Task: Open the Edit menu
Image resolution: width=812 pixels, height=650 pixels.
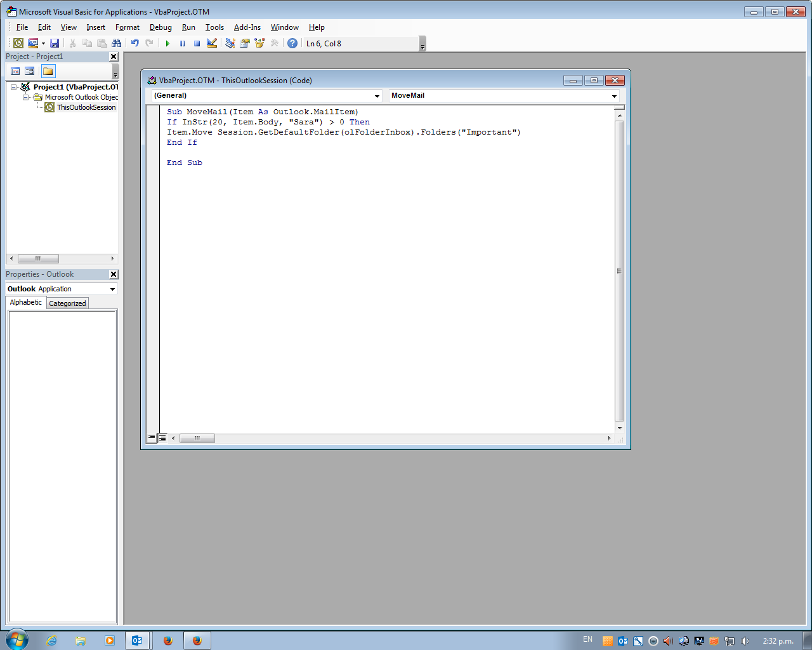Action: pos(44,27)
